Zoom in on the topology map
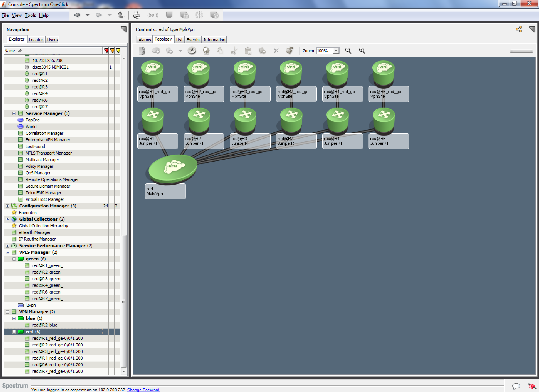This screenshot has height=392, width=539. 362,51
